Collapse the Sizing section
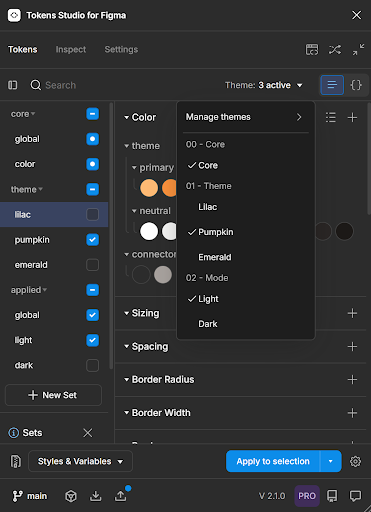The width and height of the screenshot is (371, 512). point(142,313)
